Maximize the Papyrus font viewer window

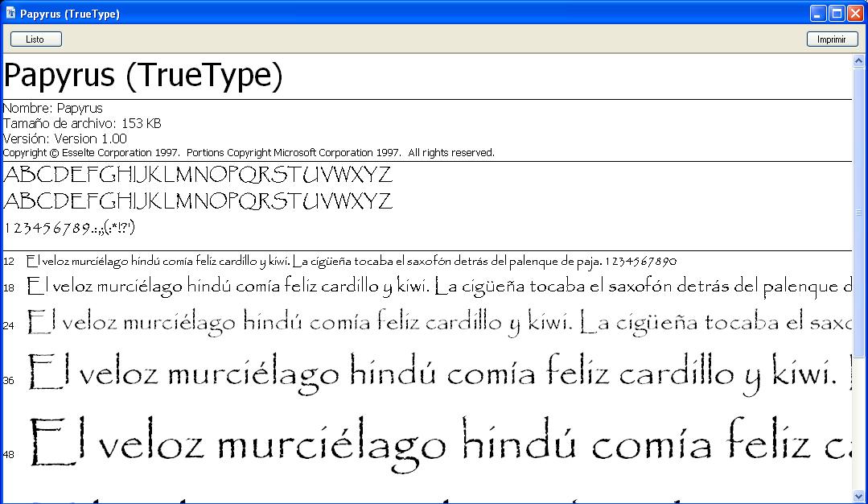[837, 14]
